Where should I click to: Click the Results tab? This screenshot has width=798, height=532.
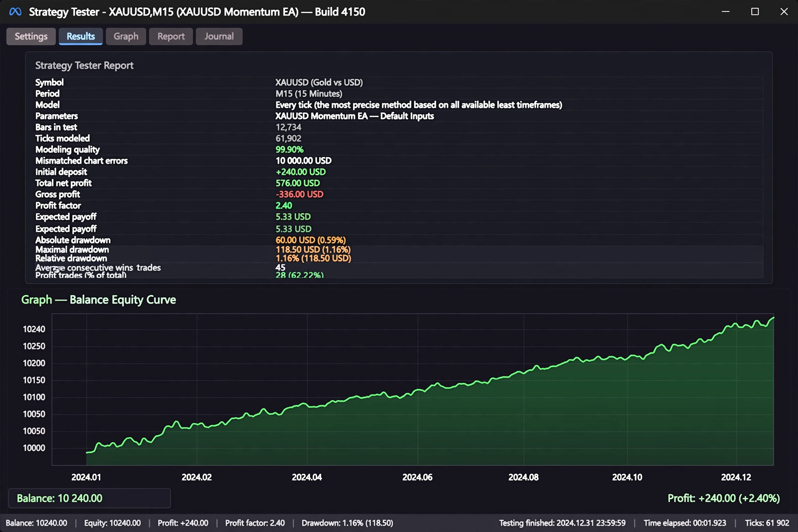pos(81,37)
